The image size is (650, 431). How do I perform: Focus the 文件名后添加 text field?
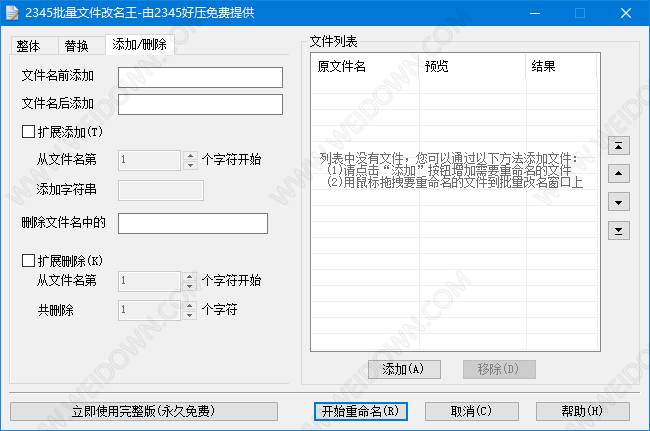(200, 104)
